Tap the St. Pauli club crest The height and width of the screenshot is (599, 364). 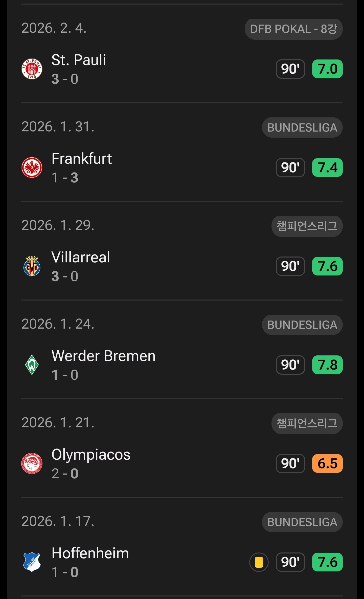32,69
